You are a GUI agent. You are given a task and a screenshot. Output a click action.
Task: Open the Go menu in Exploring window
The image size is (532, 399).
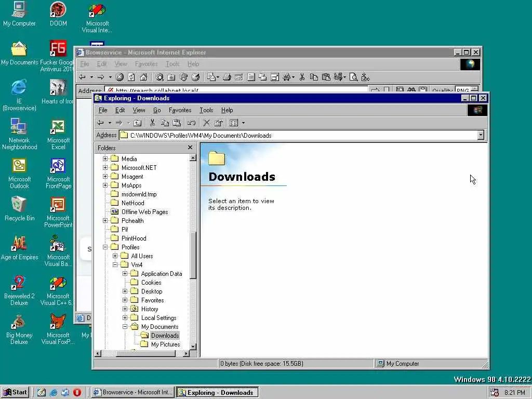(x=157, y=110)
